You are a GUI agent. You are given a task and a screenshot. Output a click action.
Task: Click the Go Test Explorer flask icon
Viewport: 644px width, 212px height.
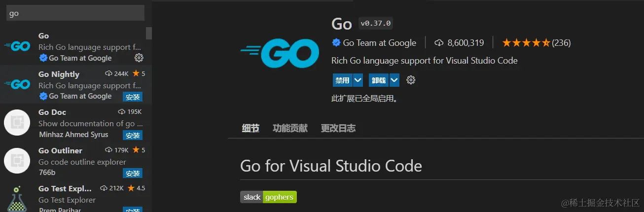(17, 199)
